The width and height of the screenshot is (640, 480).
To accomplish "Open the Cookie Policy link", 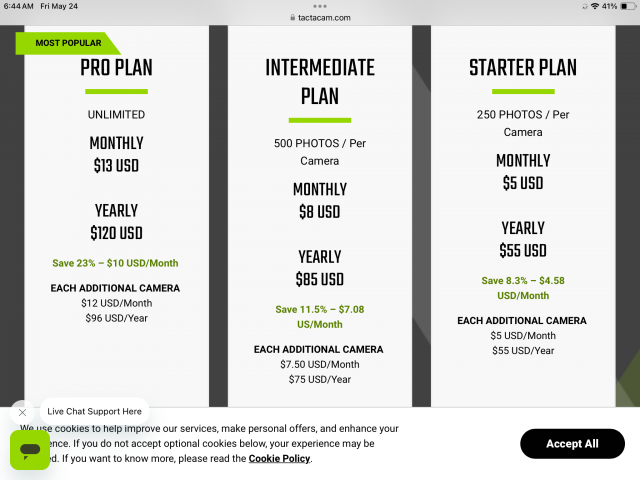I will (280, 459).
